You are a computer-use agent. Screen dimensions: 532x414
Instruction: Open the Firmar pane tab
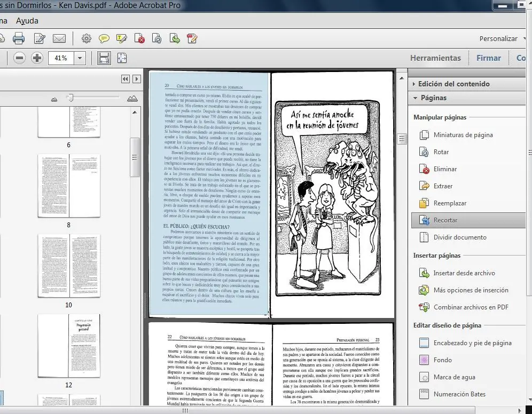click(489, 58)
